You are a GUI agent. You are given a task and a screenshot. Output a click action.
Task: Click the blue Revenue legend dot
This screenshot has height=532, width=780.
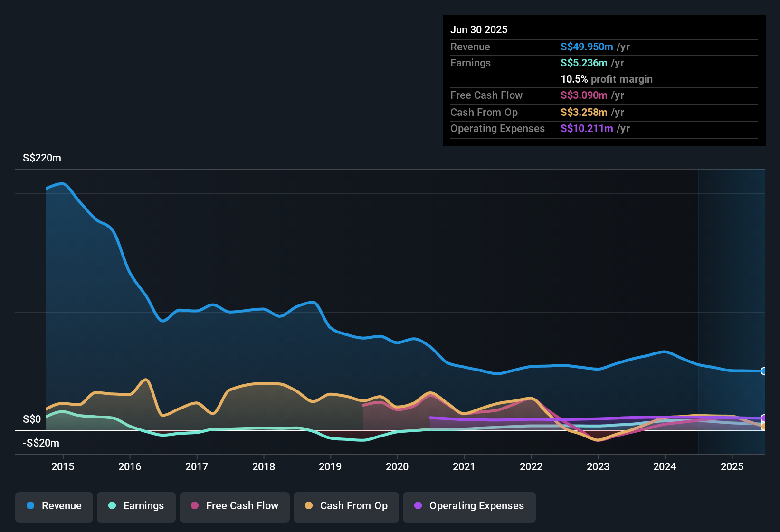click(30, 505)
